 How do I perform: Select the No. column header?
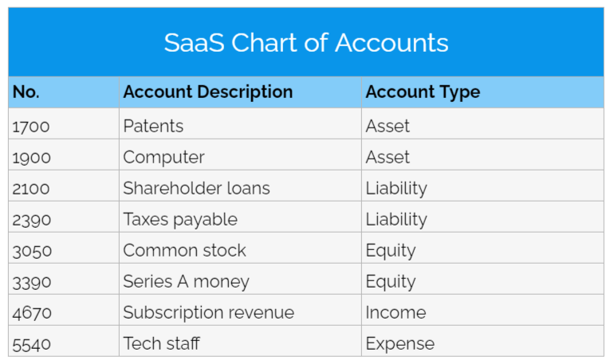pyautogui.click(x=26, y=92)
